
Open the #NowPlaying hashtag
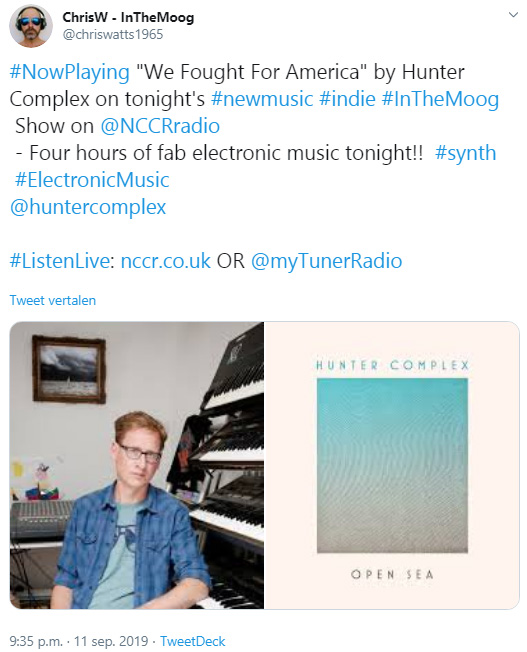coord(69,72)
